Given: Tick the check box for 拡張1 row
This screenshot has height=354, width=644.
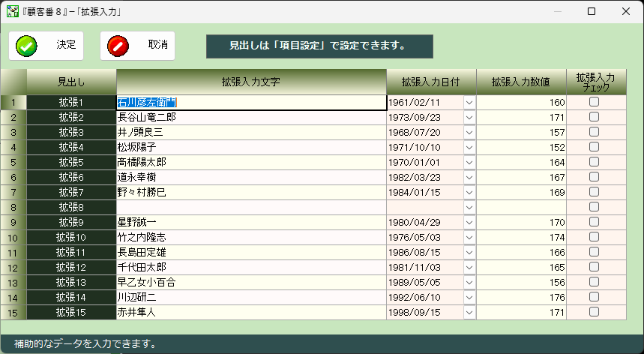Looking at the screenshot, I should [x=594, y=102].
